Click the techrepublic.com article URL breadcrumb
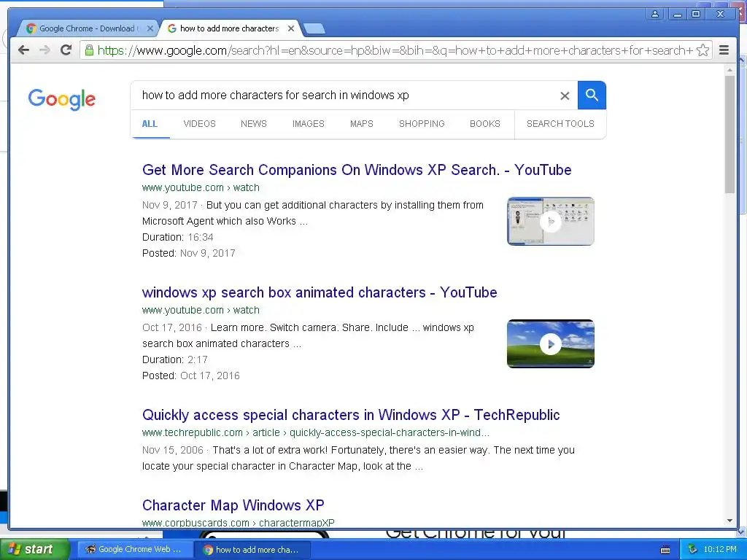 pyautogui.click(x=315, y=432)
